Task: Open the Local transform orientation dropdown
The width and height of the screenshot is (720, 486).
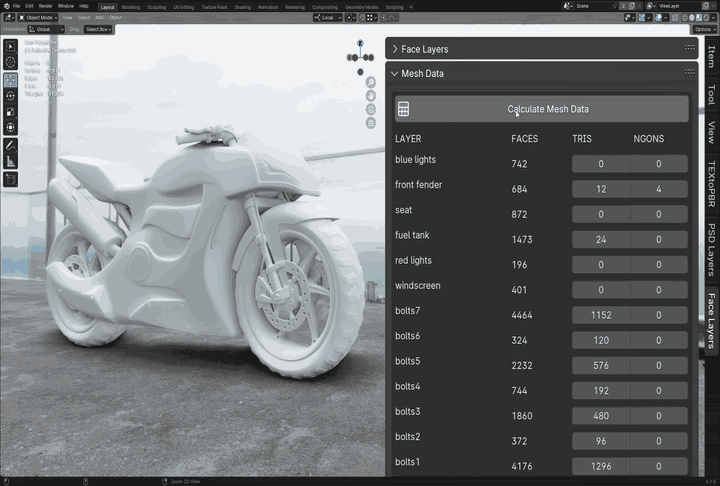Action: pyautogui.click(x=328, y=17)
